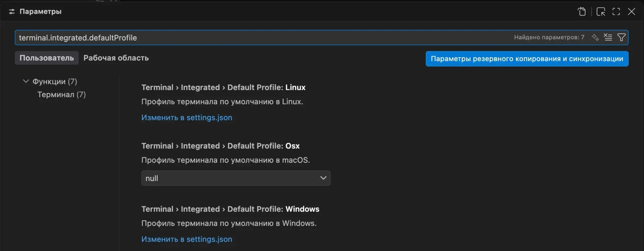Open settings JSON file icon
This screenshot has height=251, width=644.
[582, 11]
